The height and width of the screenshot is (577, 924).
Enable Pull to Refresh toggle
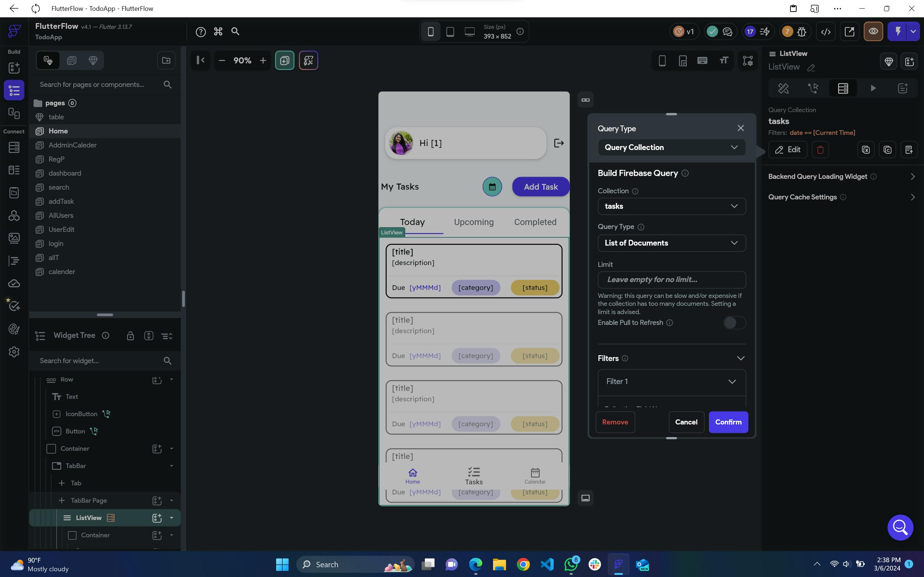(x=734, y=322)
